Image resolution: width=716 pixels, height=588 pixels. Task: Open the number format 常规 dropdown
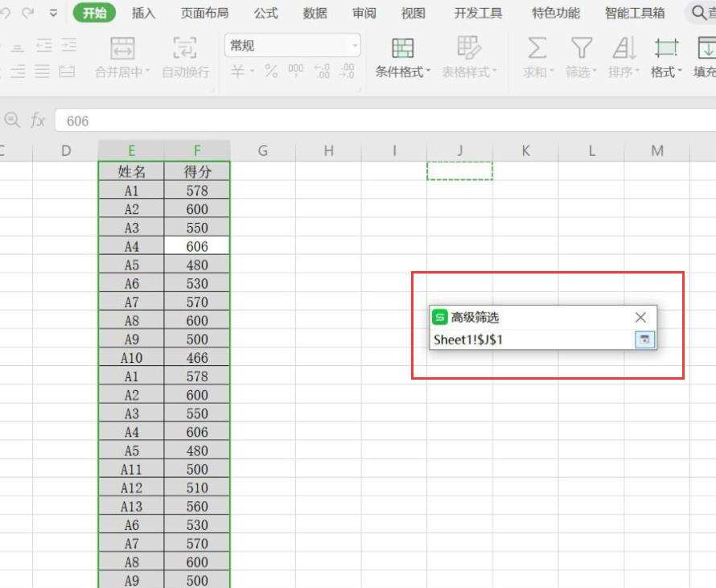click(x=354, y=46)
